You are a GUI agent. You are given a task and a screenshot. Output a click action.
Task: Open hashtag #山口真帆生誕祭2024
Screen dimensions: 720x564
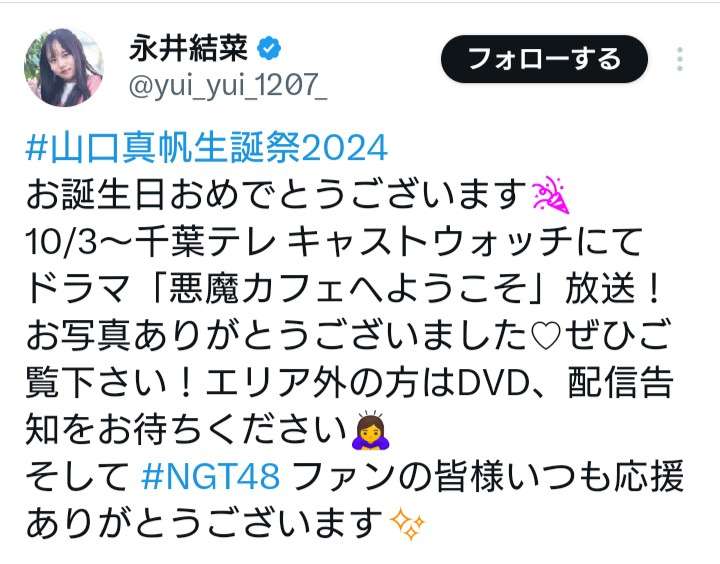(207, 148)
